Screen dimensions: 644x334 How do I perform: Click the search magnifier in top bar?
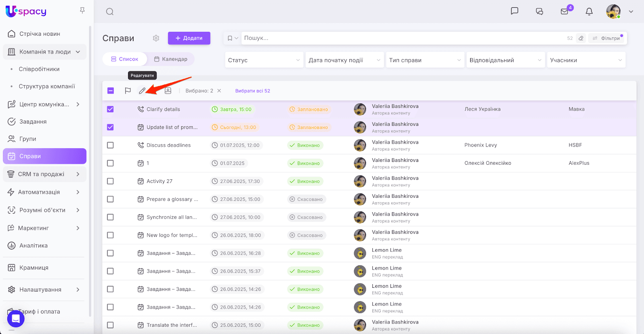(109, 12)
